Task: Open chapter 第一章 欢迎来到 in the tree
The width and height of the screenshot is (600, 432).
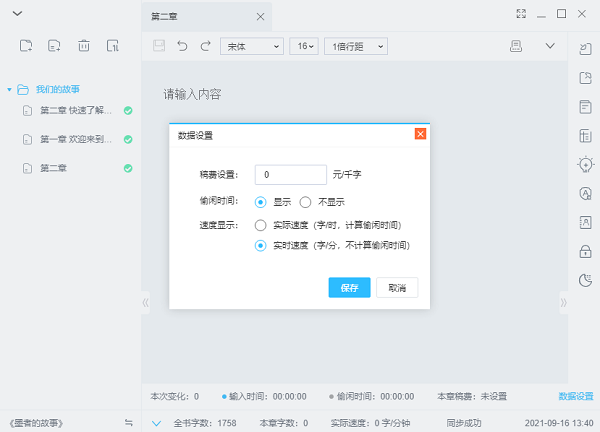Action: (x=74, y=139)
